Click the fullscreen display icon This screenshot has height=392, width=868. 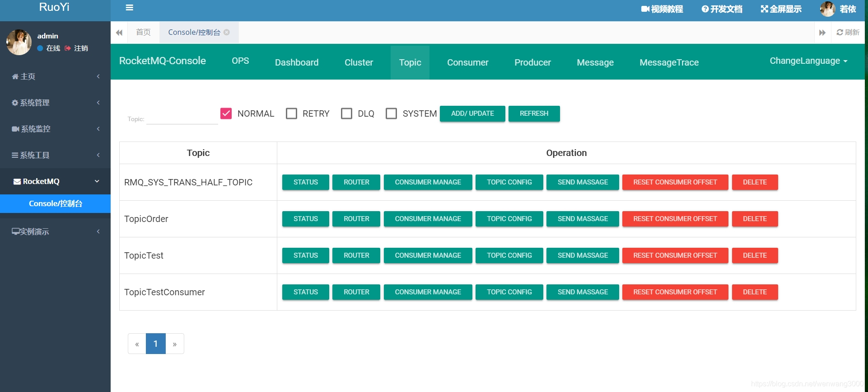pyautogui.click(x=764, y=9)
